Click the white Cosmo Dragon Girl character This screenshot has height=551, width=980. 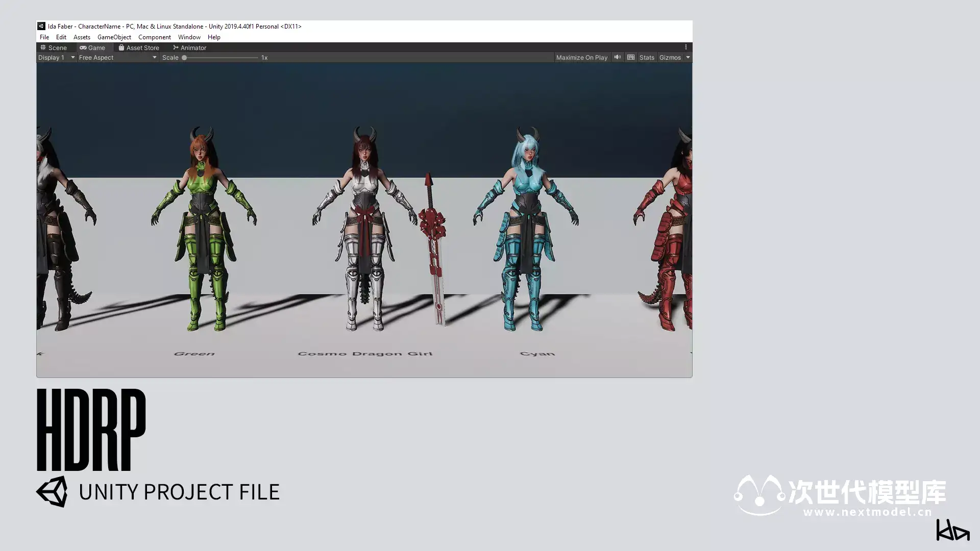(364, 230)
